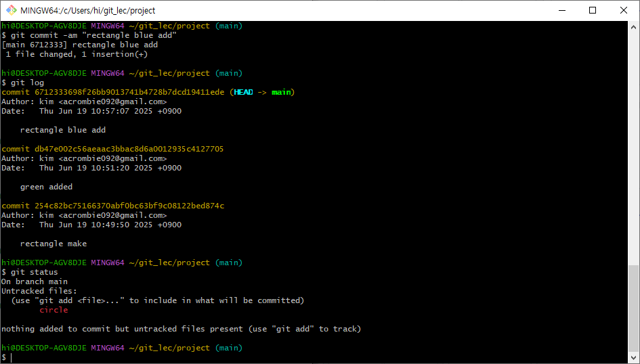
Task: Click the 'Untracked files:' line
Action: pyautogui.click(x=39, y=291)
